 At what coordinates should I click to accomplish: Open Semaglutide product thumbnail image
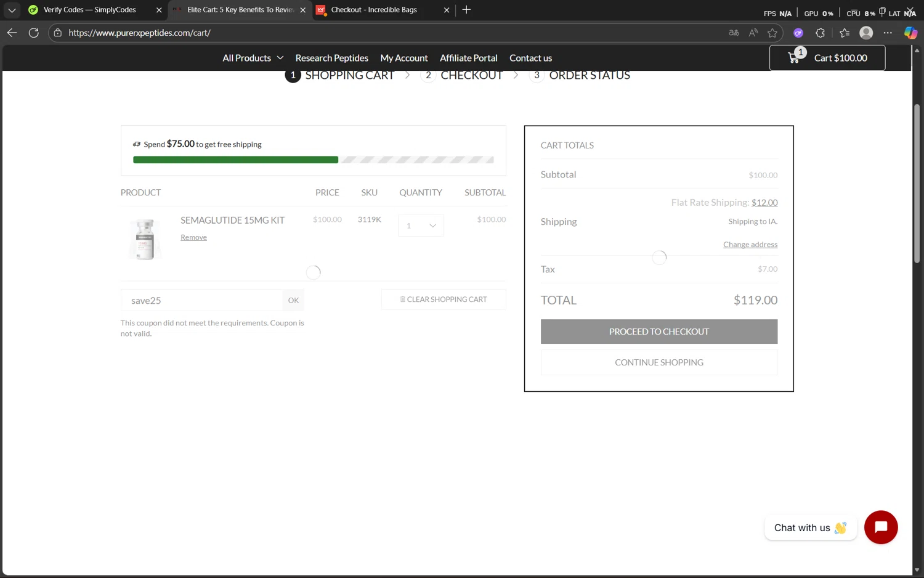145,239
